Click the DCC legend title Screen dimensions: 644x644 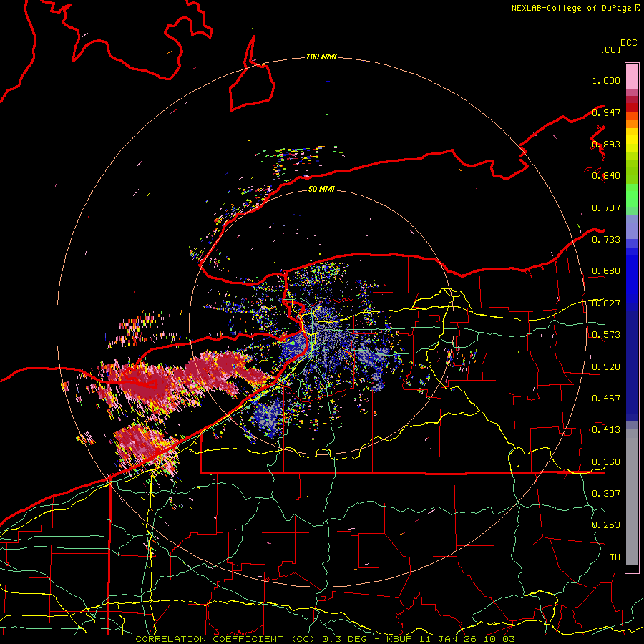[x=628, y=43]
